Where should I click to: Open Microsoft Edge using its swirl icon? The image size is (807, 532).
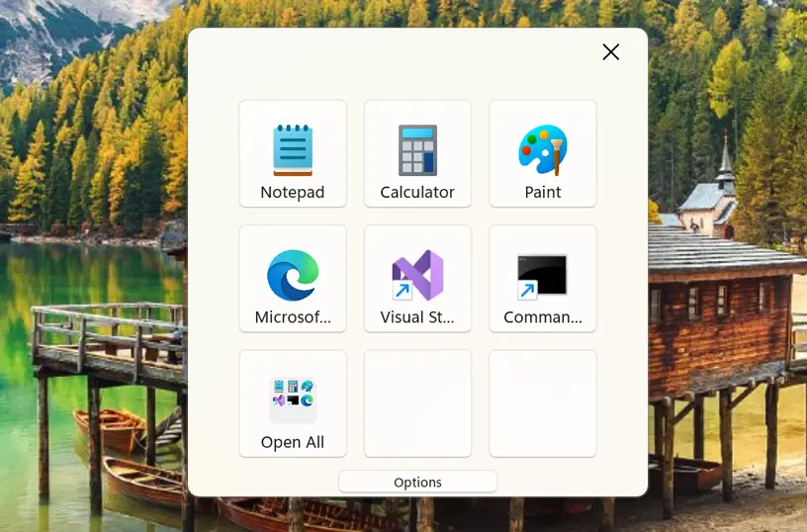[293, 274]
